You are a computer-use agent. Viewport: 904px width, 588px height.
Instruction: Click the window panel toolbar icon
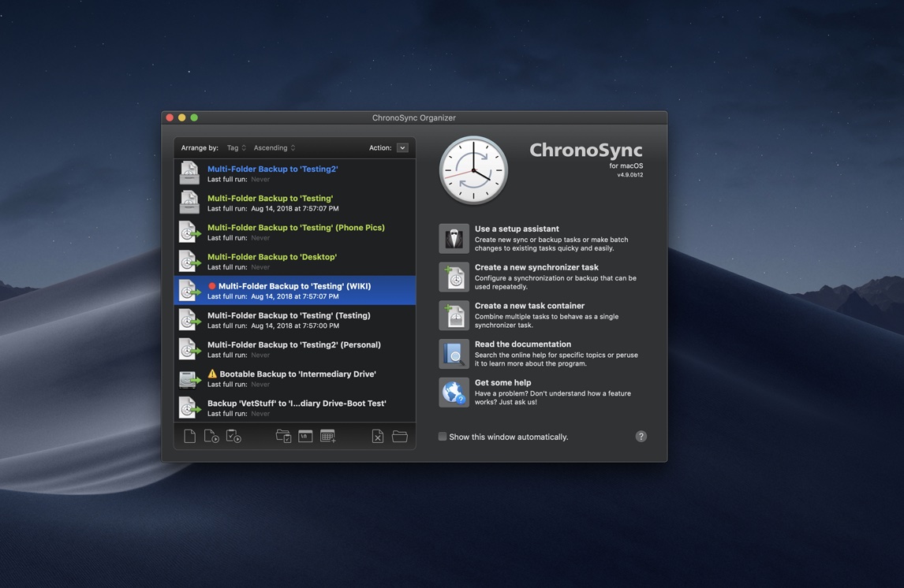click(x=305, y=437)
